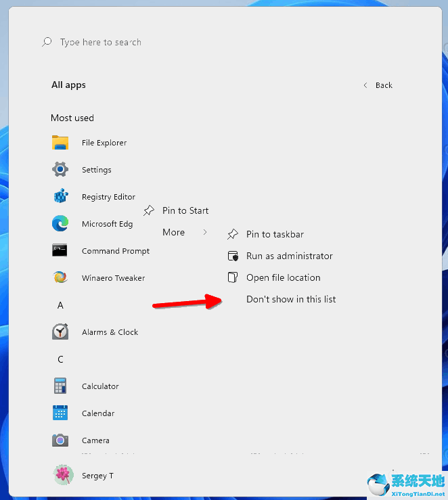The image size is (448, 500).
Task: Open the Alarms & Clock icon
Action: click(60, 332)
